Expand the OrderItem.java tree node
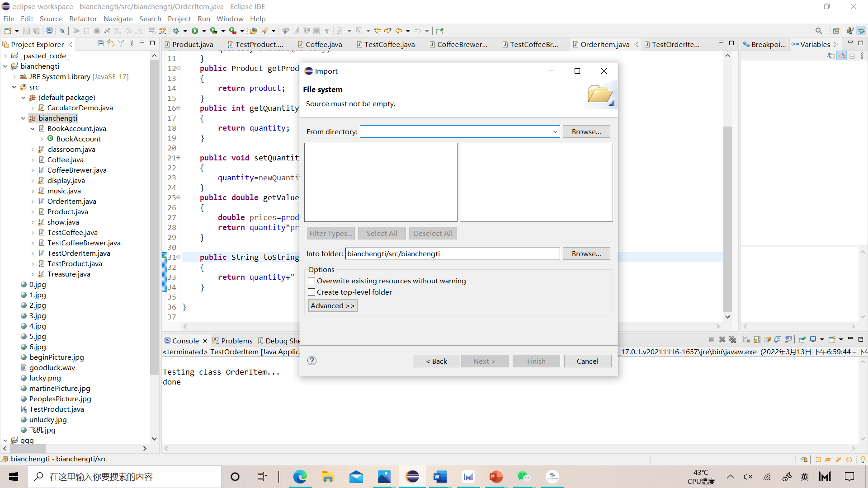868x488 pixels. 32,201
